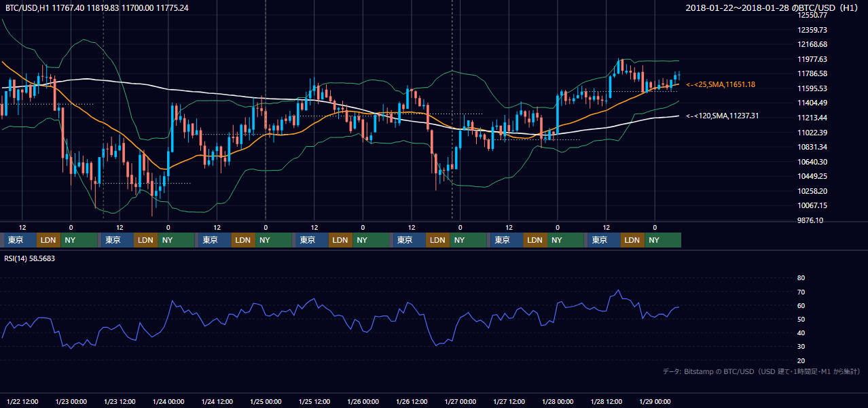868x408 pixels.
Task: Click RSI scale value 60
Action: [801, 305]
